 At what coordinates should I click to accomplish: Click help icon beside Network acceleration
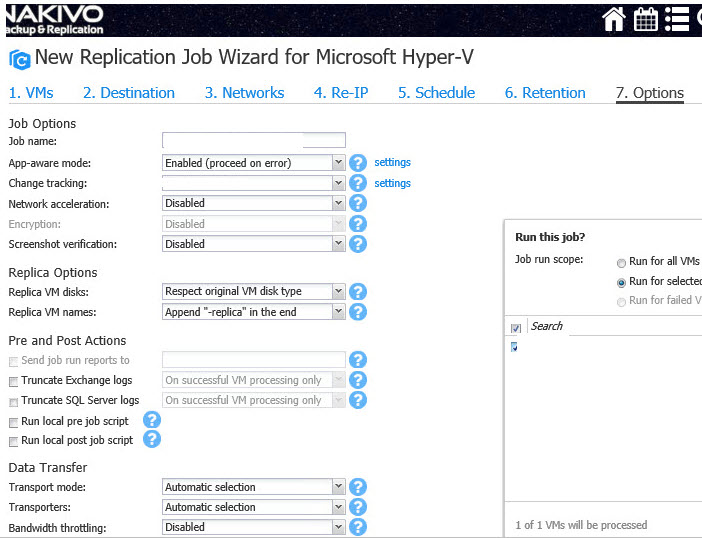tap(358, 204)
